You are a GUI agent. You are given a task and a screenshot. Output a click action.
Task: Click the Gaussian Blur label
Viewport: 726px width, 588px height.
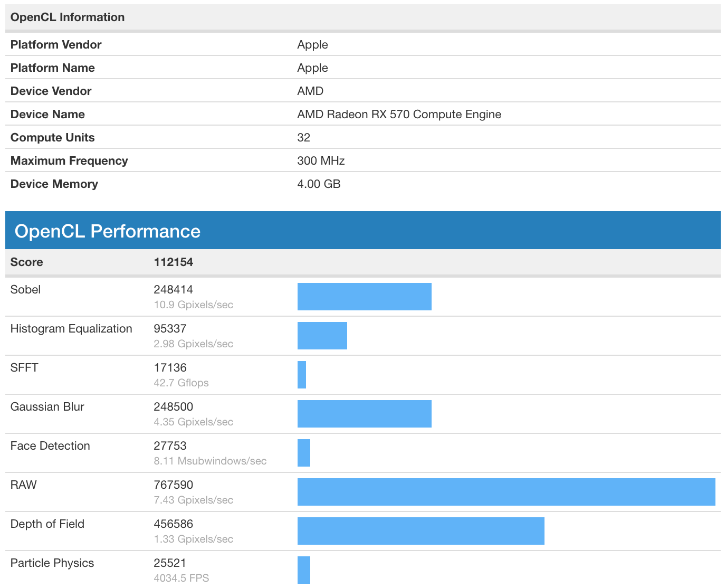[47, 406]
